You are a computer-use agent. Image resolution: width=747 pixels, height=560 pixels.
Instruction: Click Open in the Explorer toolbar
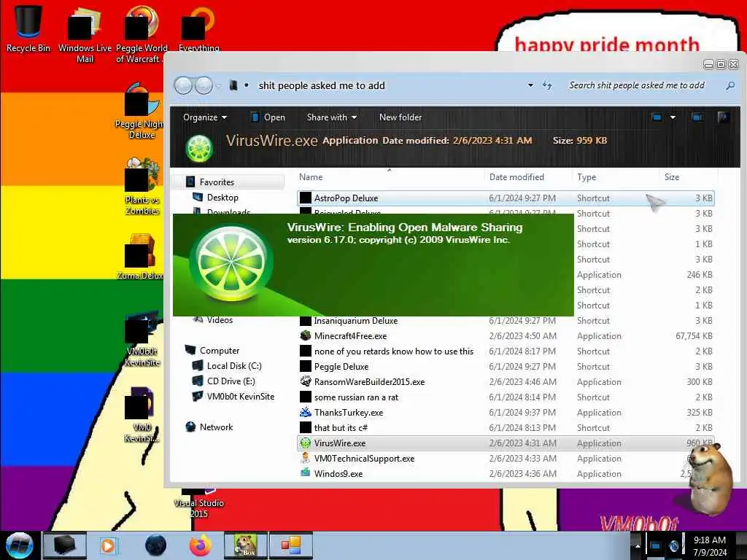coord(268,117)
